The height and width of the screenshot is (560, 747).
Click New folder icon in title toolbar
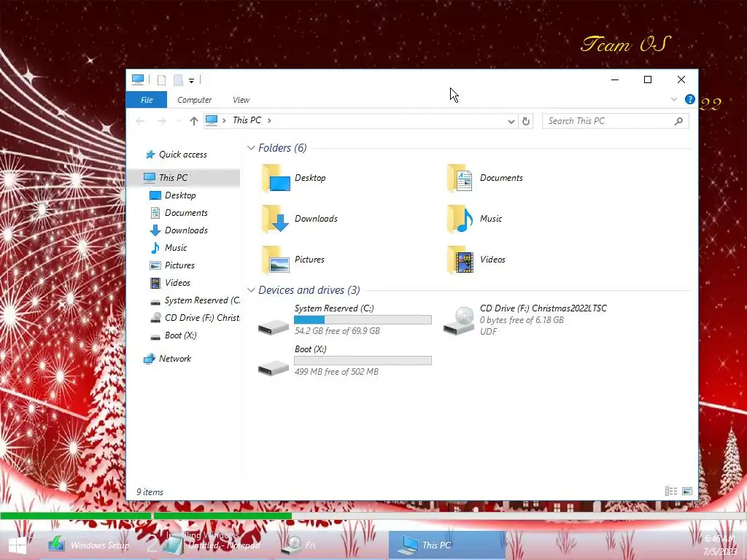tap(178, 80)
